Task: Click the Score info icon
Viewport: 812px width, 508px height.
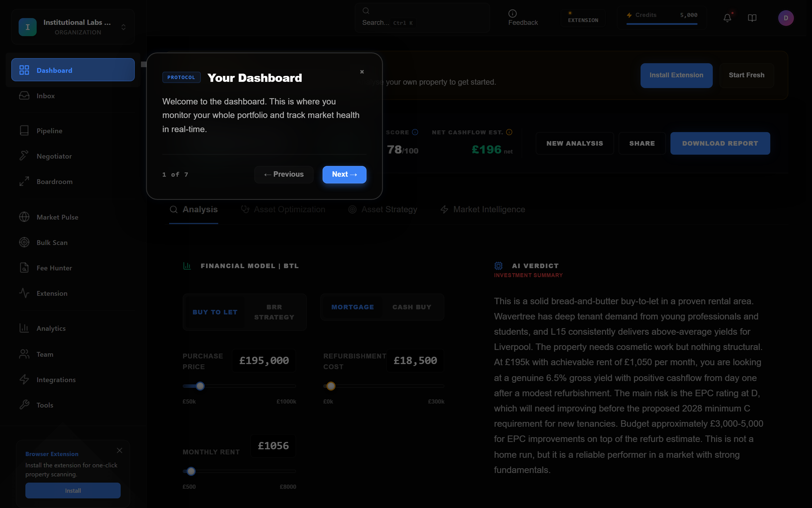Action: tap(415, 132)
